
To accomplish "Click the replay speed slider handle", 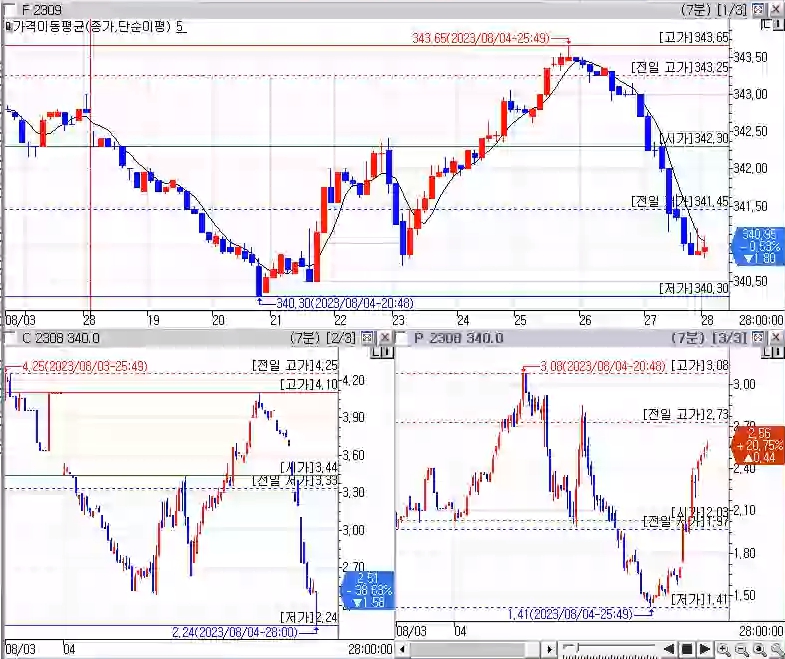I will (x=578, y=649).
